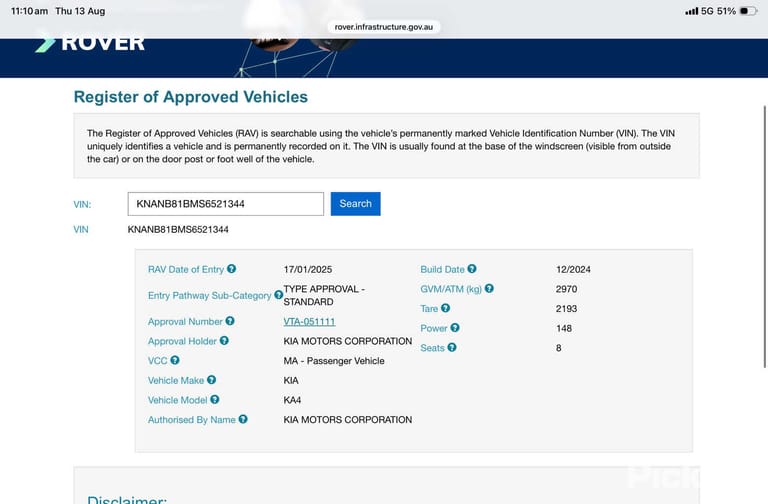The height and width of the screenshot is (504, 768).
Task: Select the GVM/ATM value 2970
Action: point(566,289)
